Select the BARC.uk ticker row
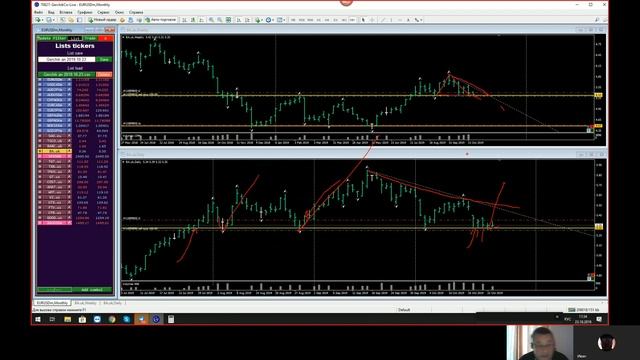The width and height of the screenshot is (640, 360). tap(55, 146)
